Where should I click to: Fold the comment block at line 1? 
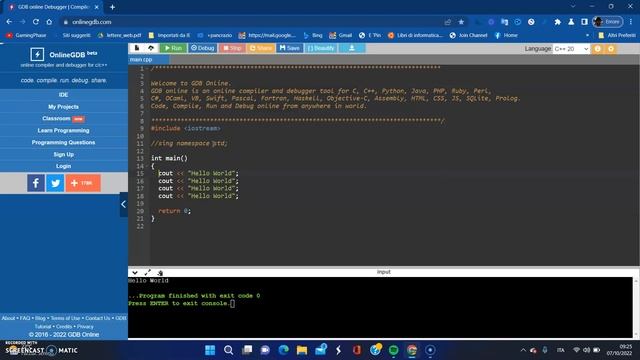(147, 68)
